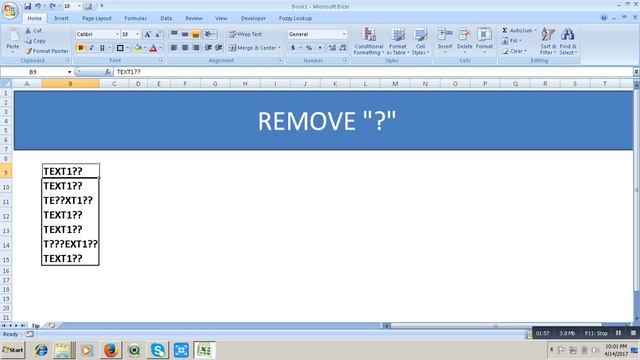Increase Decimal places

[332, 48]
